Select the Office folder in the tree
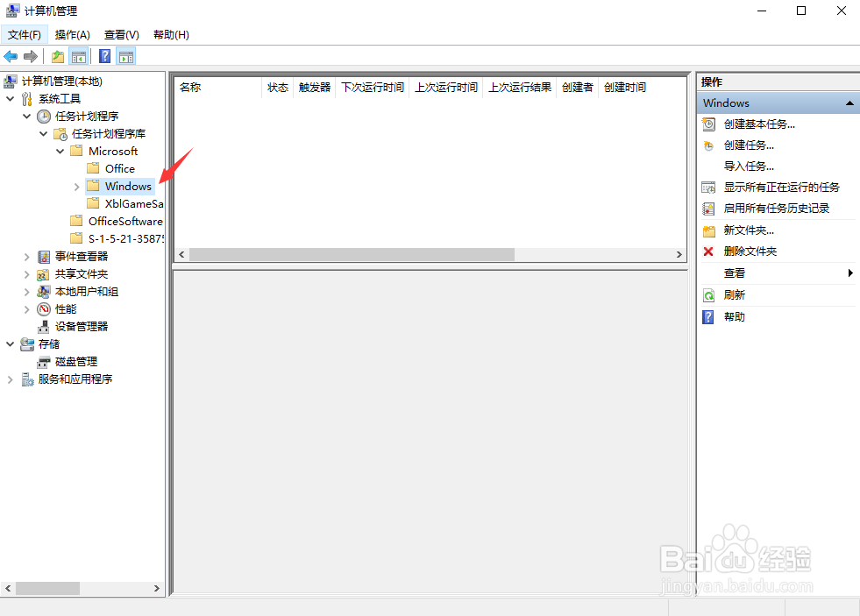Screen dimensions: 860x616 pos(119,169)
